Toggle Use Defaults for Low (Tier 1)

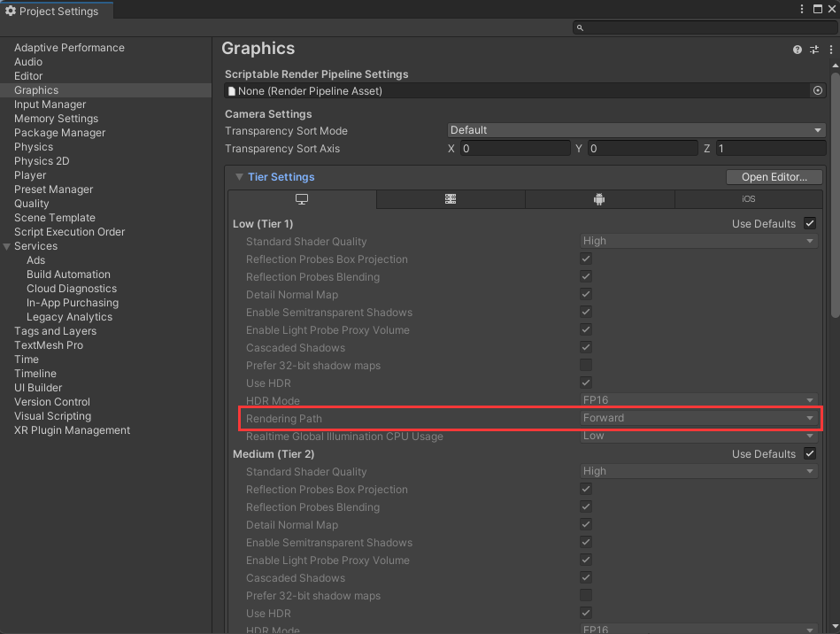click(x=809, y=224)
